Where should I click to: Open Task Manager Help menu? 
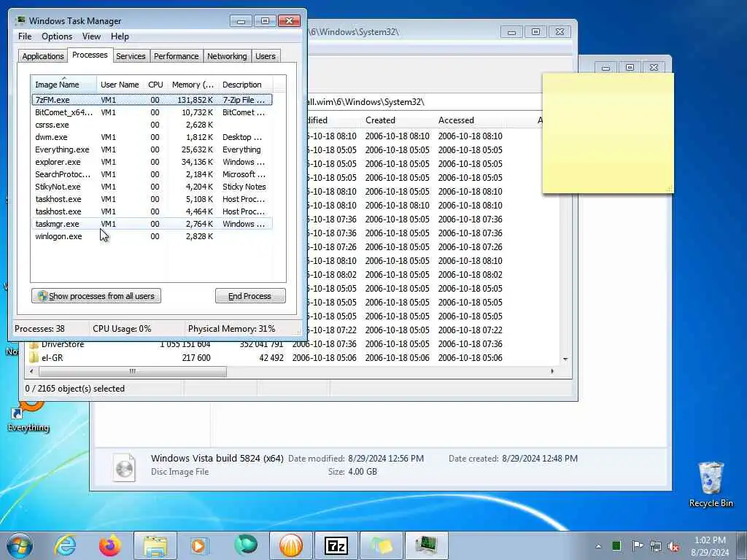(x=120, y=36)
